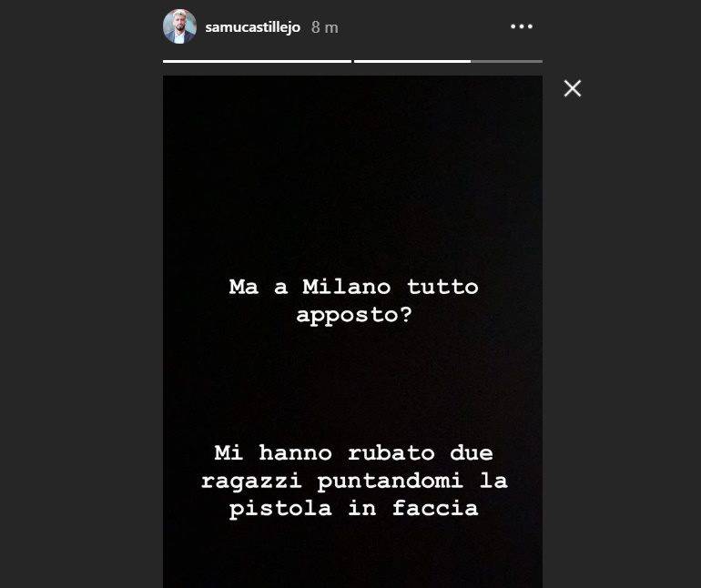Tap the line 'Mi hanno rubato due'
This screenshot has width=701, height=588.
tap(353, 453)
